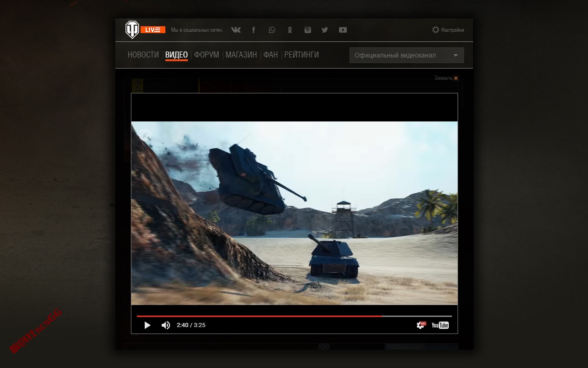Viewport: 588px width, 368px height.
Task: Close the video popup via Закрыть
Action: [x=447, y=78]
